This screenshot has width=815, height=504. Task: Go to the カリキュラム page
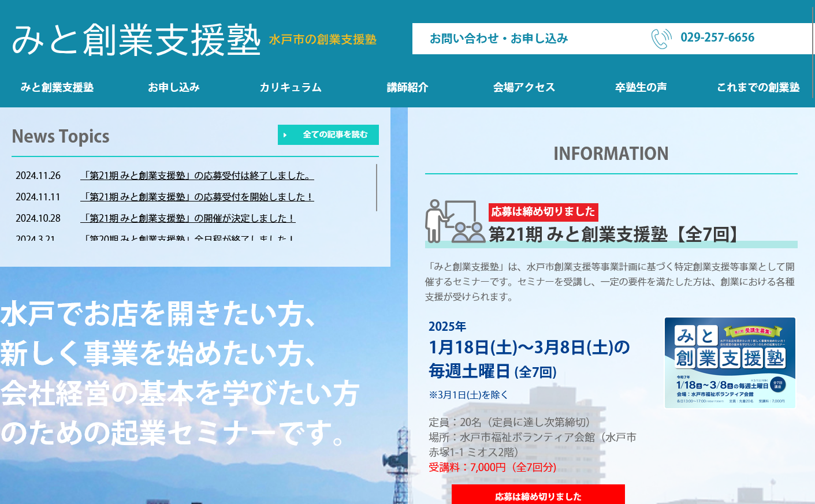point(291,87)
